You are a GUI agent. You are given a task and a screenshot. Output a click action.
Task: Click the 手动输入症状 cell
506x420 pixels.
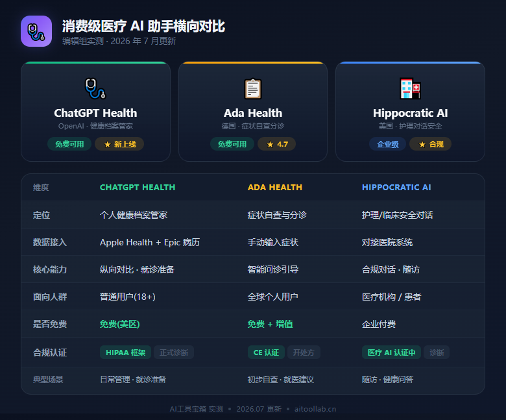(273, 242)
